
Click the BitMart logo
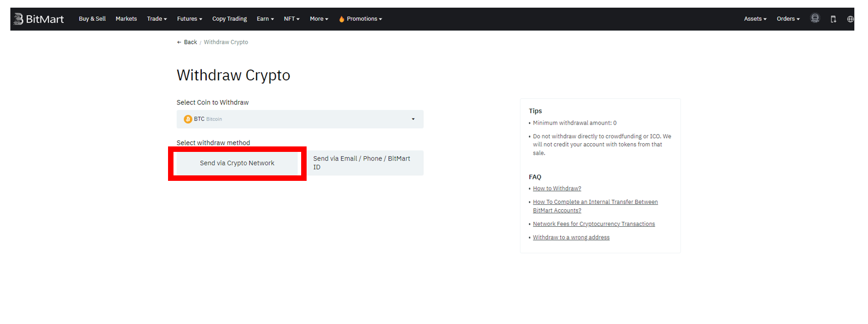(38, 19)
